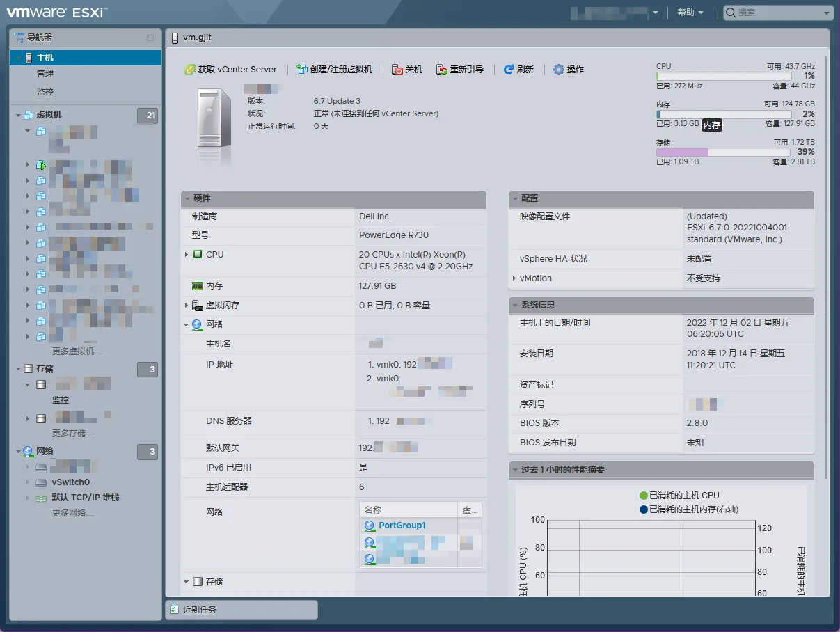Toggle 已消耗的主机 CPU legend entry
Viewport: 840px width, 632px height.
point(679,496)
